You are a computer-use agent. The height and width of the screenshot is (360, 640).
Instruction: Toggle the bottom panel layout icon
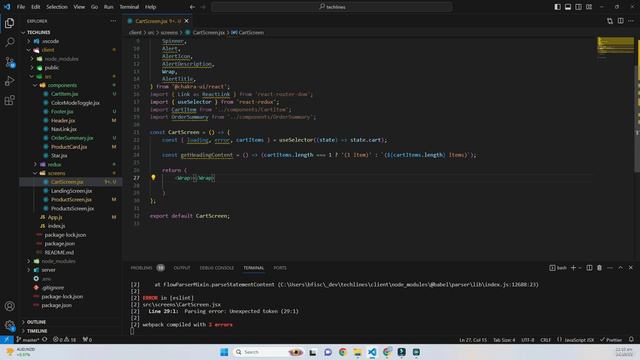[x=568, y=7]
